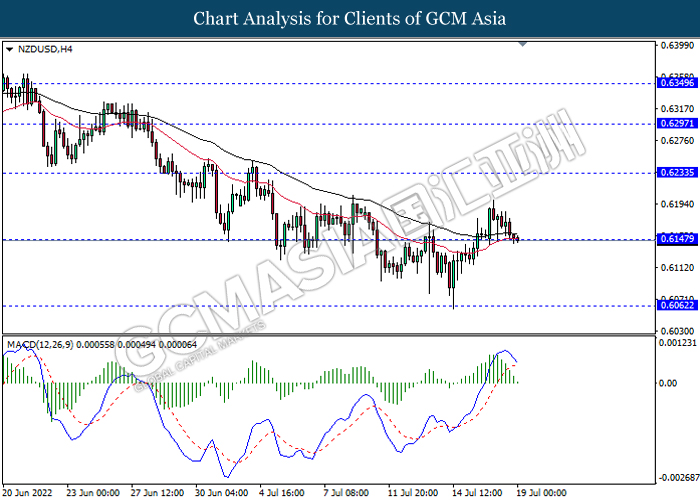Click the 19 Jul 00:00 time label

(x=542, y=493)
